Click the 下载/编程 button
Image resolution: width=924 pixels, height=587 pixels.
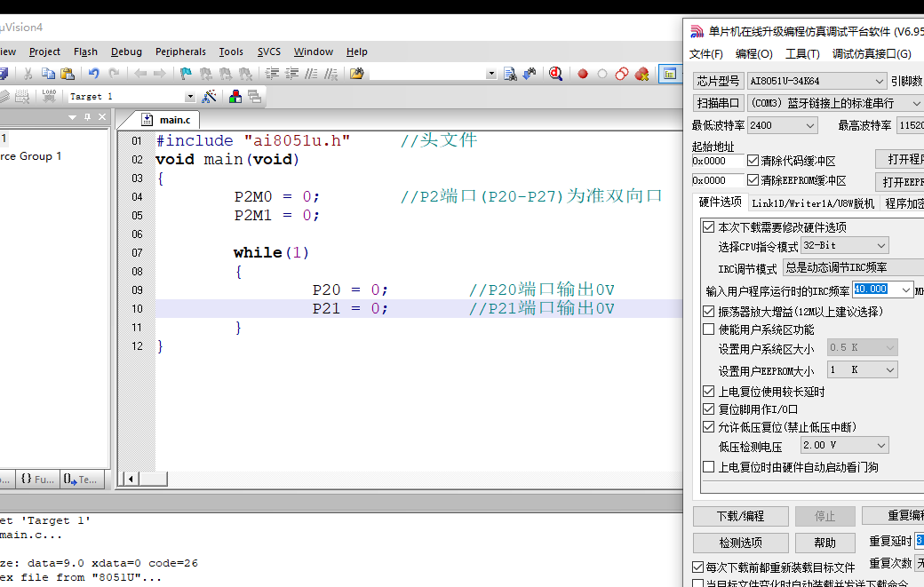tap(740, 516)
